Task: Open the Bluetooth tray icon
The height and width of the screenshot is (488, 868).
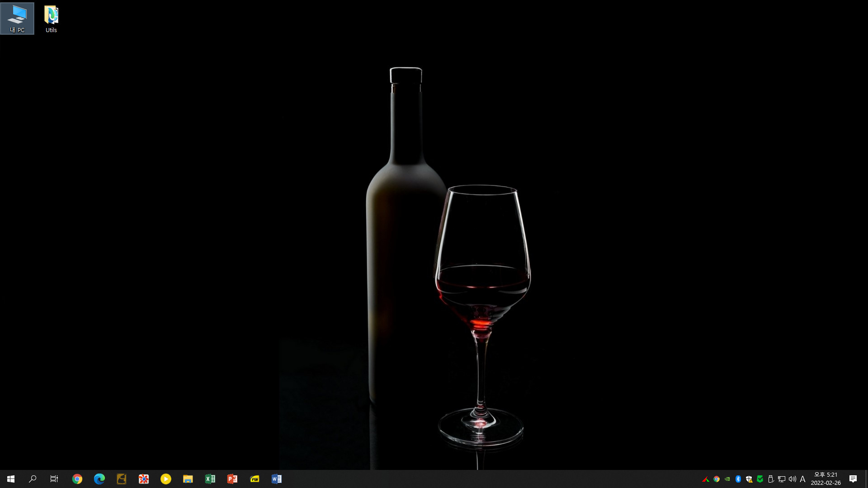Action: click(x=738, y=479)
